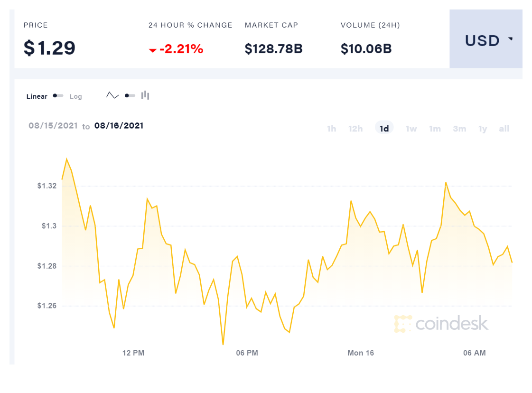Toggle the Linear/Log scale switch
This screenshot has height=393, width=532.
(x=58, y=96)
